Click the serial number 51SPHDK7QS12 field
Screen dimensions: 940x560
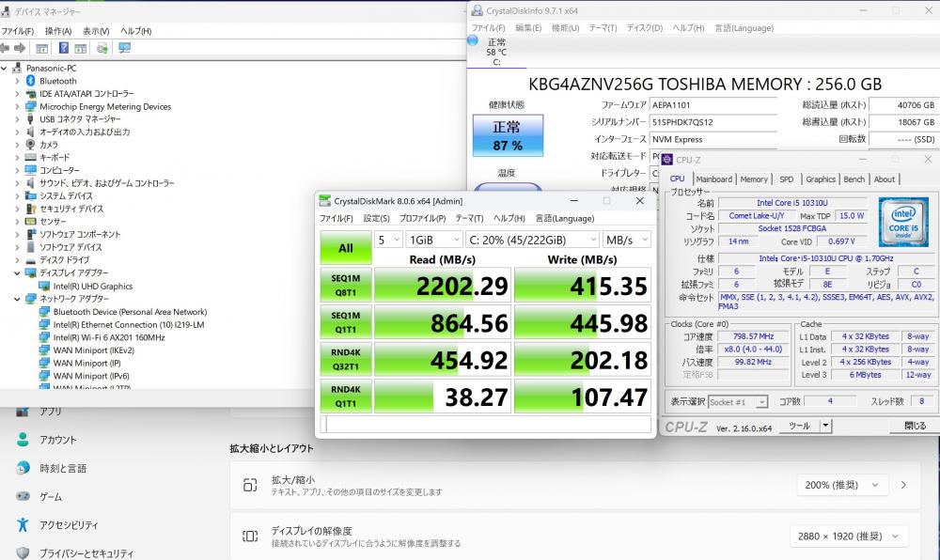713,121
